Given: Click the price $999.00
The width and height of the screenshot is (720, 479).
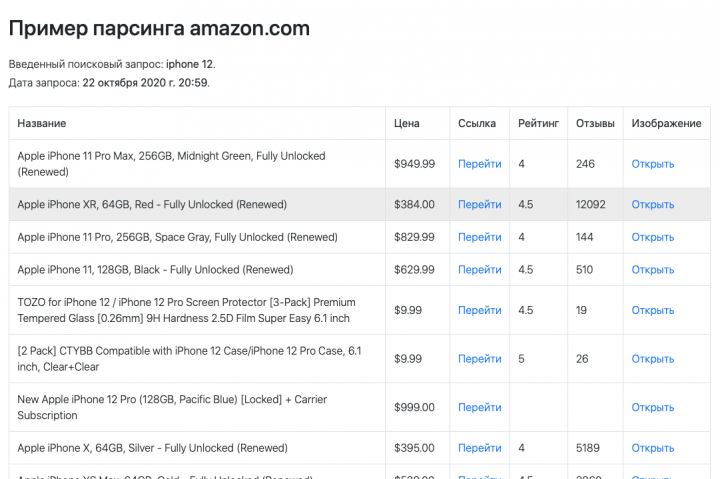Looking at the screenshot, I should pyautogui.click(x=414, y=407).
